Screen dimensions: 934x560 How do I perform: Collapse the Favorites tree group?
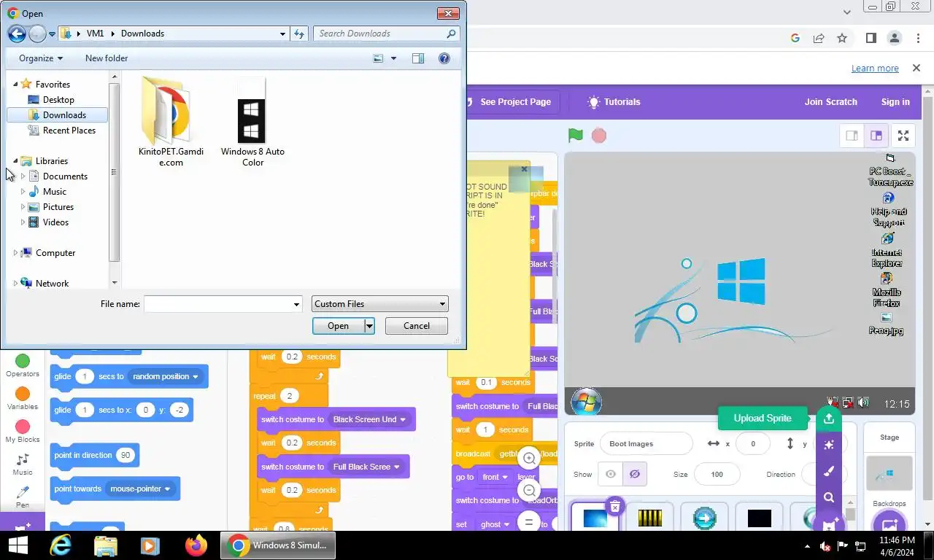(x=15, y=85)
